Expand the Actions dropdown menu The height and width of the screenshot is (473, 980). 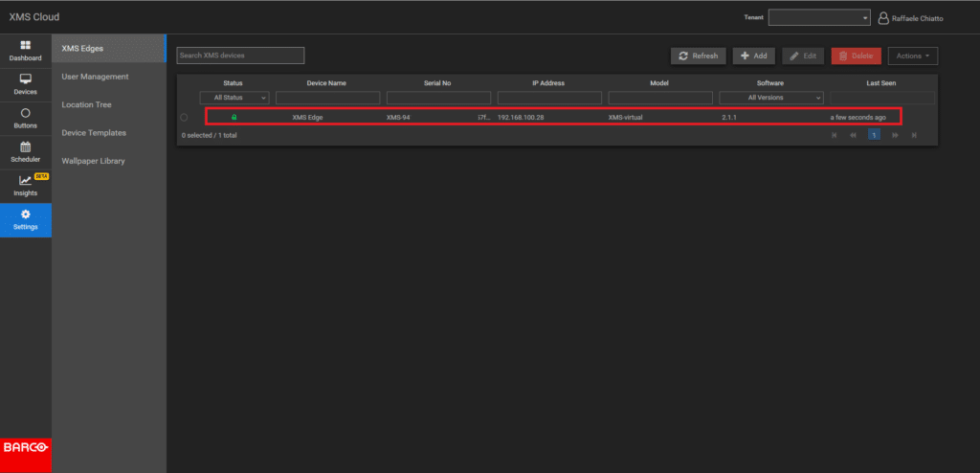[912, 56]
